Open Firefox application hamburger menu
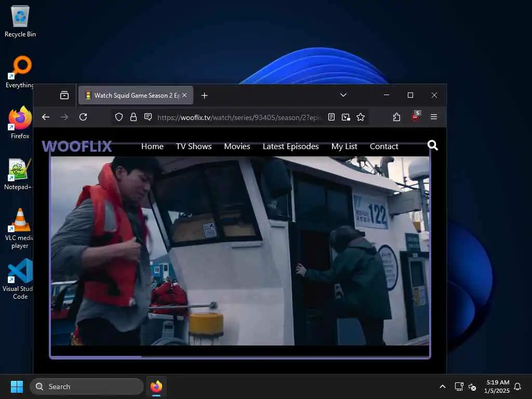The image size is (532, 399). (434, 117)
